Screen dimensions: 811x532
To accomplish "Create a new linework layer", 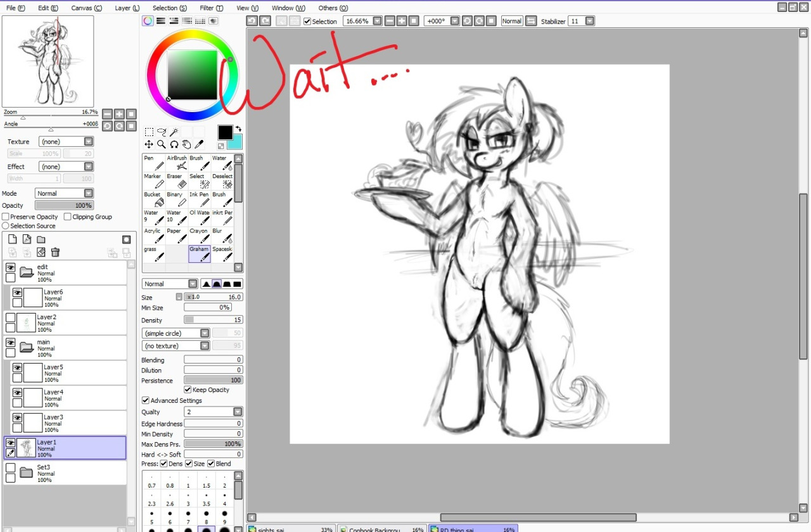I will point(27,239).
